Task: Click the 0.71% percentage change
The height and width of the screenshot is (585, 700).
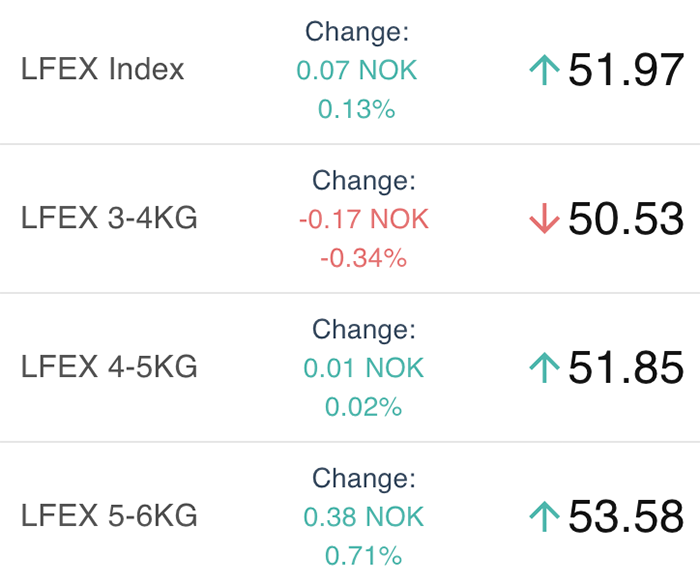Action: pyautogui.click(x=363, y=556)
